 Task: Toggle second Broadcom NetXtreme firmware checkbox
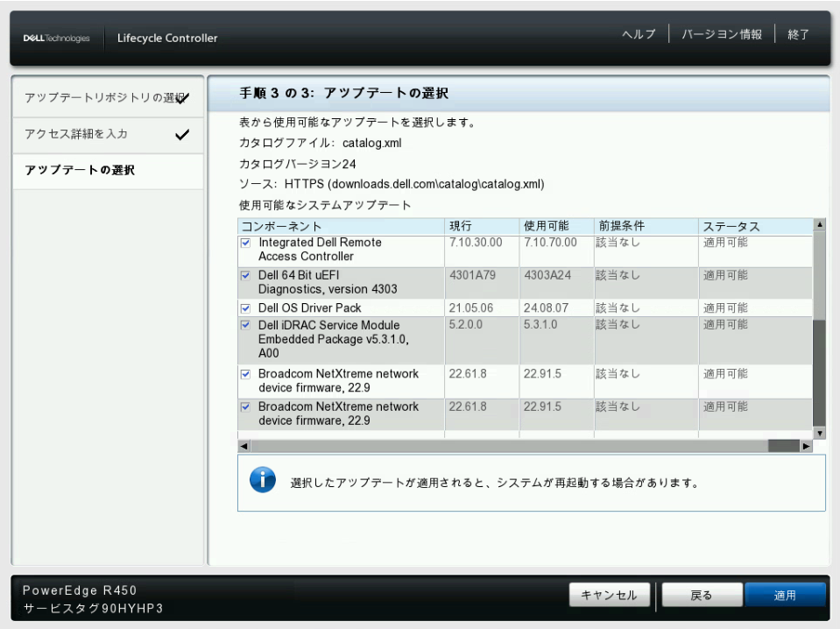246,406
